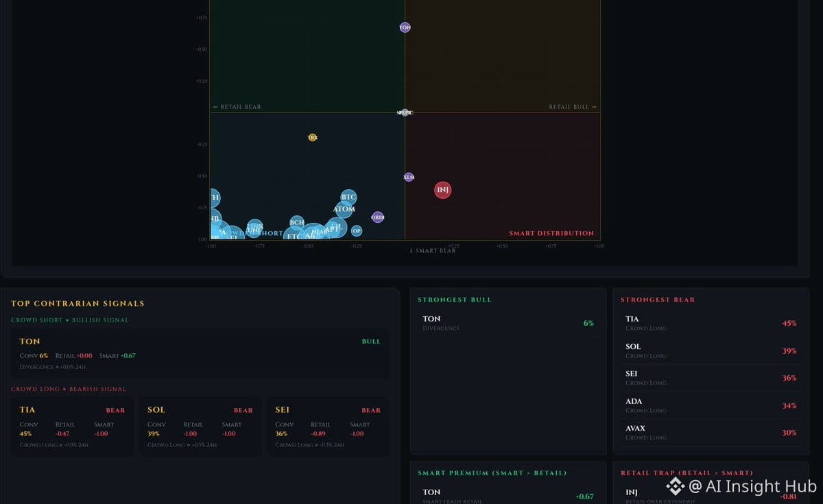This screenshot has width=823, height=504.
Task: Open the TON crowd short signal card
Action: (x=200, y=353)
